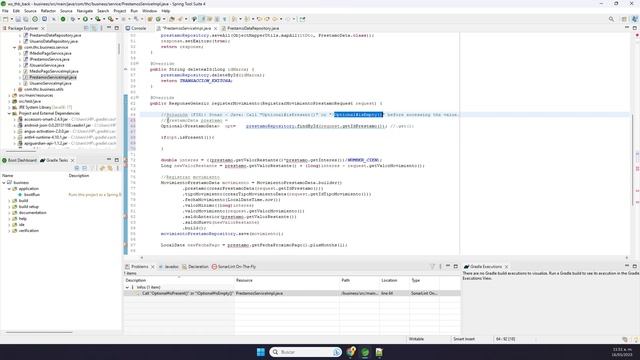Expand the build setup task group
This screenshot has height=360, width=640.
[9, 207]
